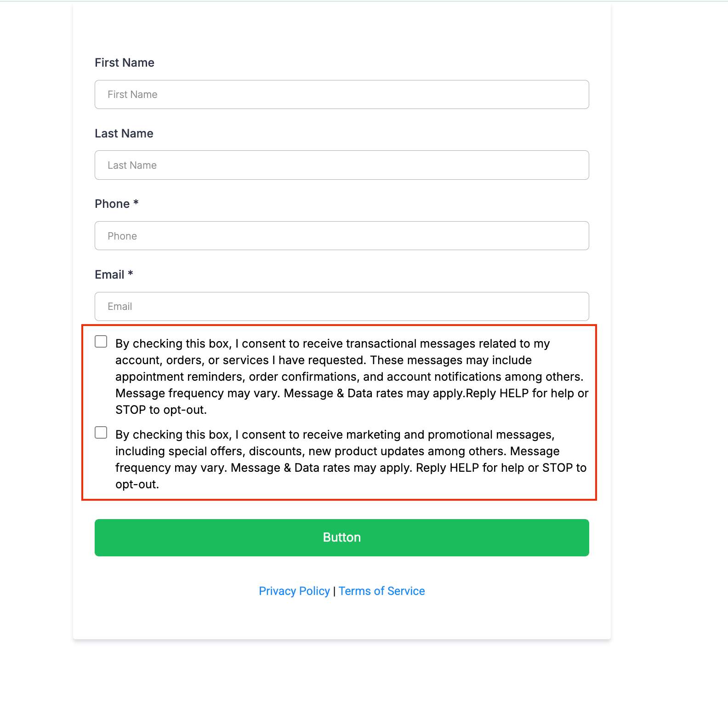
Task: Select the Email input field
Action: [x=341, y=306]
